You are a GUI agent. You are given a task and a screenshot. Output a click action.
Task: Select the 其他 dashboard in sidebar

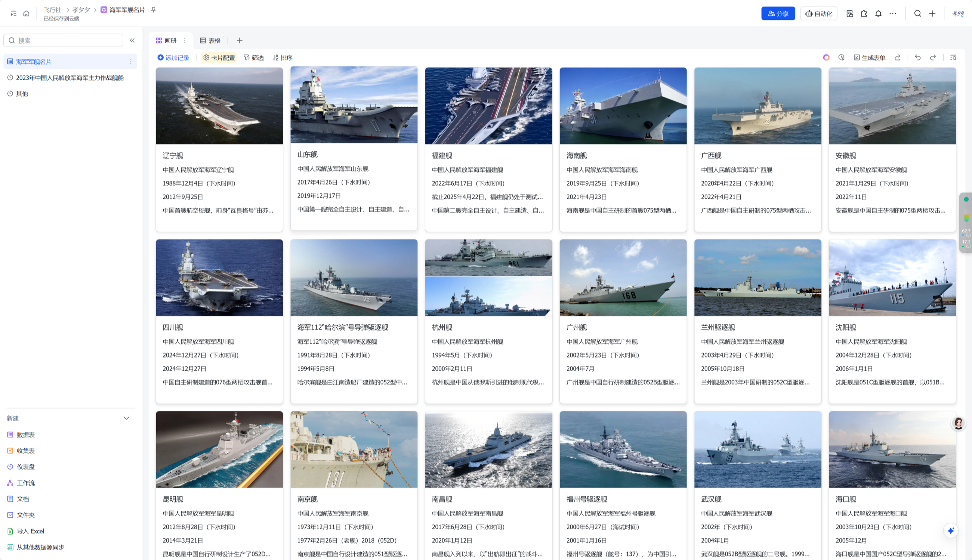point(22,93)
